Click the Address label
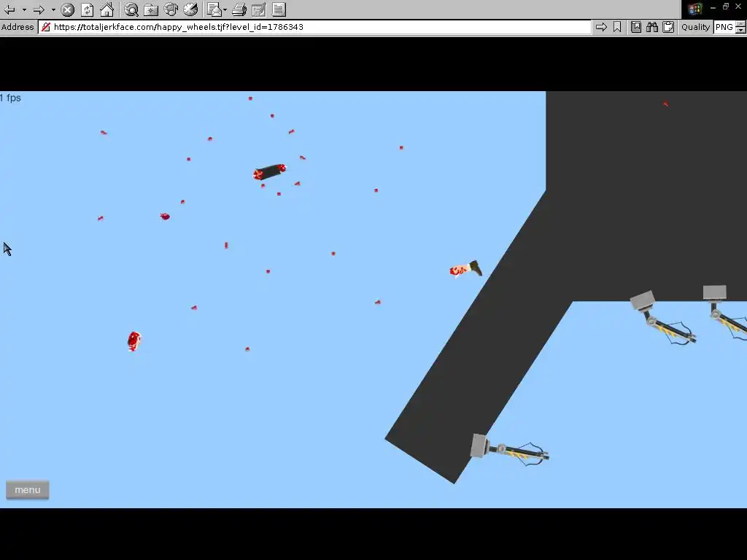This screenshot has height=560, width=747. (x=18, y=27)
